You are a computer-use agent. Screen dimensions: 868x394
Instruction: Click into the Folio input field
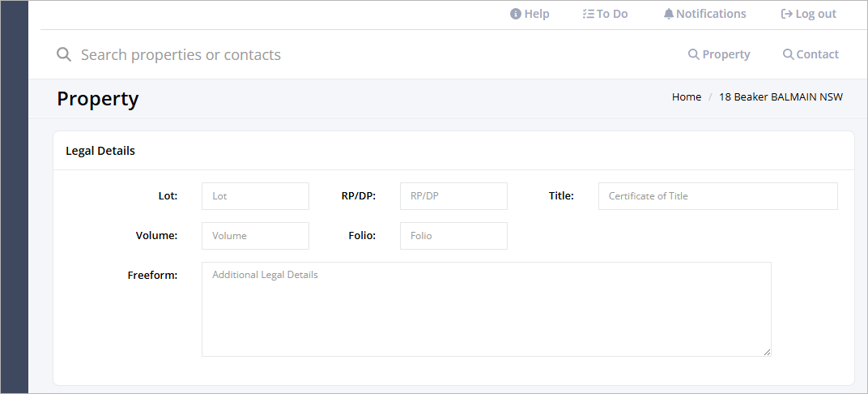pos(453,236)
